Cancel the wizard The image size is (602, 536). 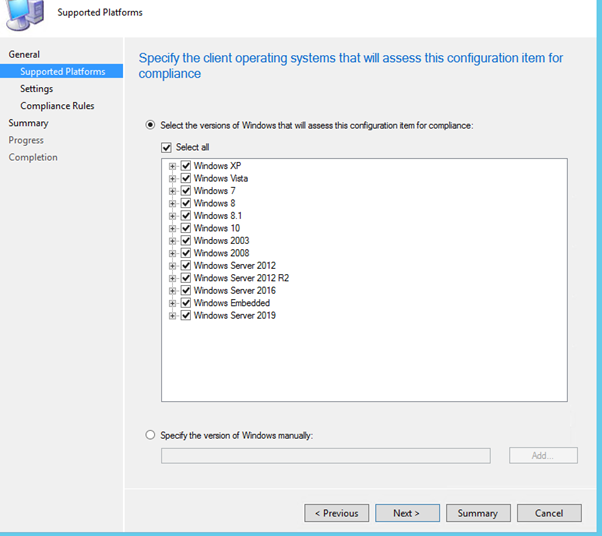tap(549, 513)
